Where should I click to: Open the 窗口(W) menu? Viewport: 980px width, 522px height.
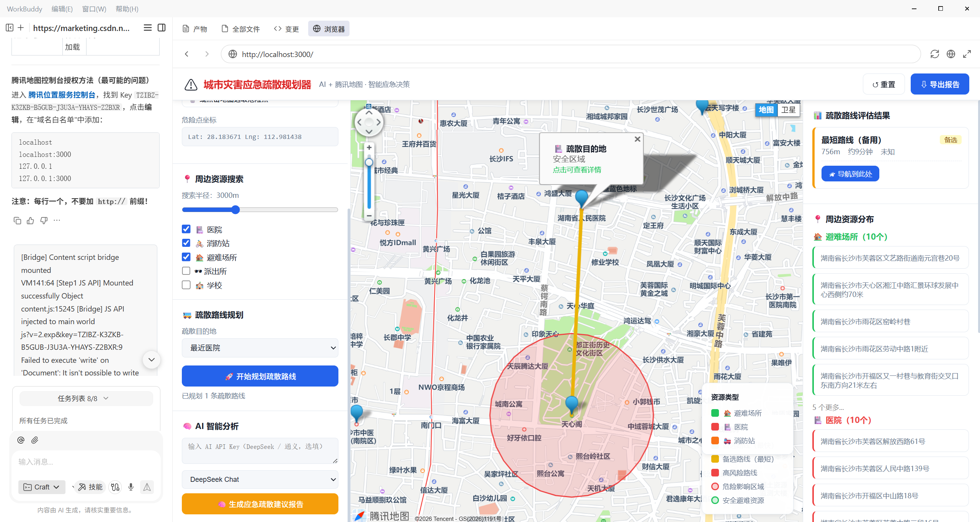coord(94,9)
